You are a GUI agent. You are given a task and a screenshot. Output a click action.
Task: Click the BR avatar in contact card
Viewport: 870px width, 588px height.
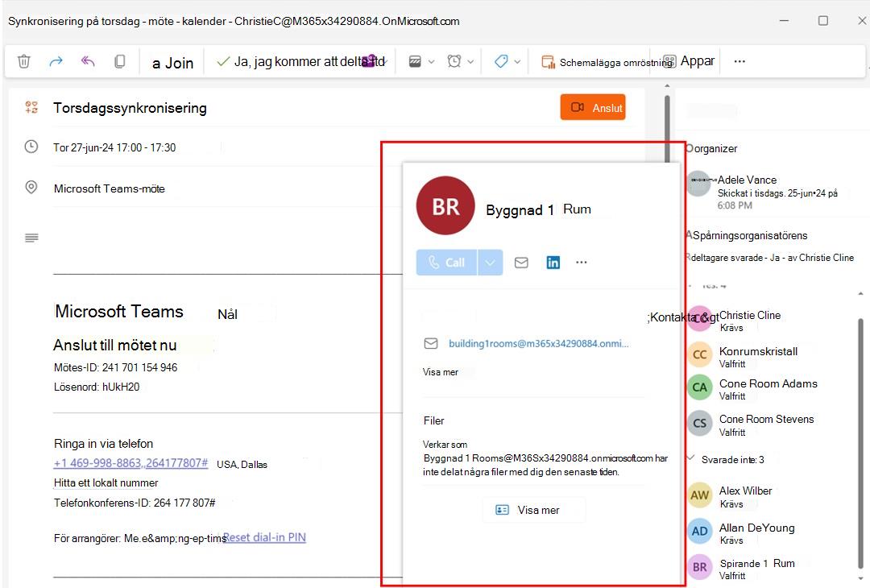(x=445, y=206)
